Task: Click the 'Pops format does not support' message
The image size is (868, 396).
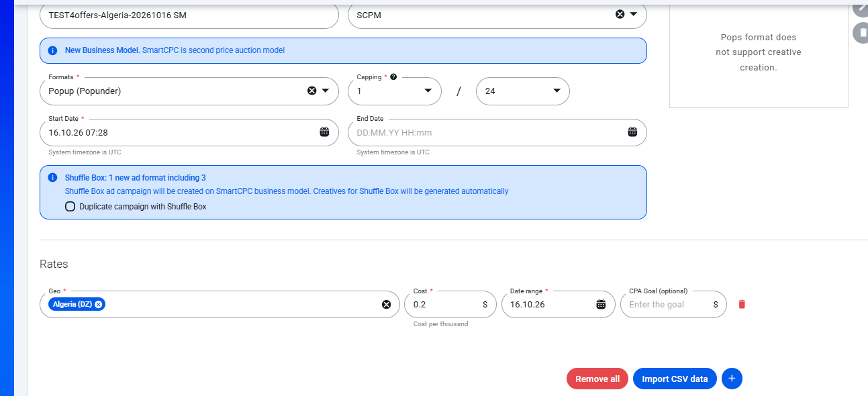Action: 759,52
